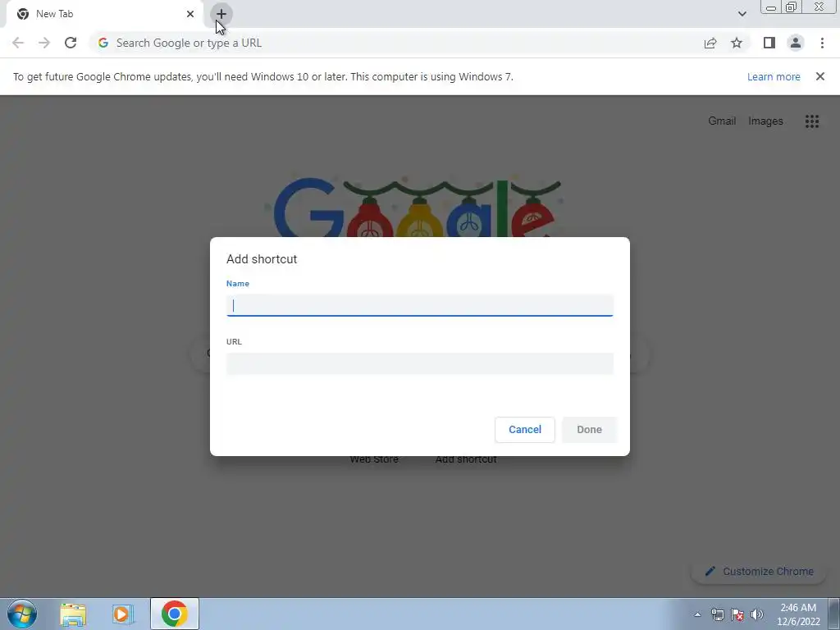Minimize the Chrome window
The width and height of the screenshot is (840, 630).
[771, 7]
